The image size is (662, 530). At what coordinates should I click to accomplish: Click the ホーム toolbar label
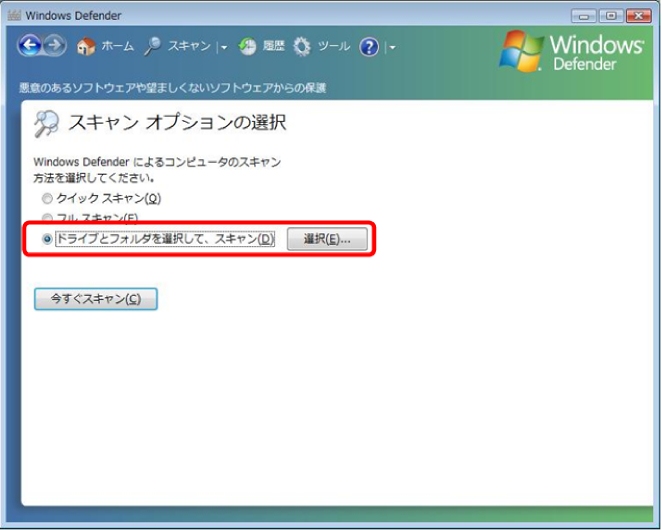click(117, 47)
